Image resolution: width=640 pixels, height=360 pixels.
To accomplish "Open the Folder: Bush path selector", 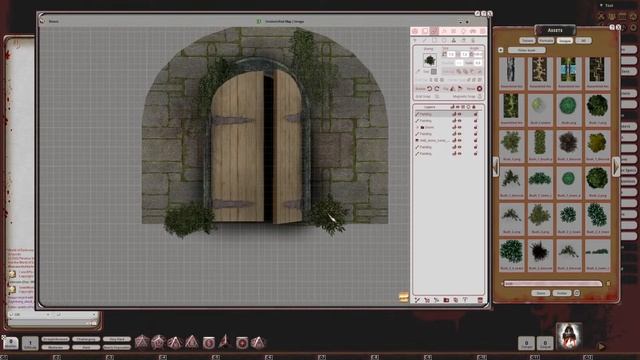I will click(527, 50).
